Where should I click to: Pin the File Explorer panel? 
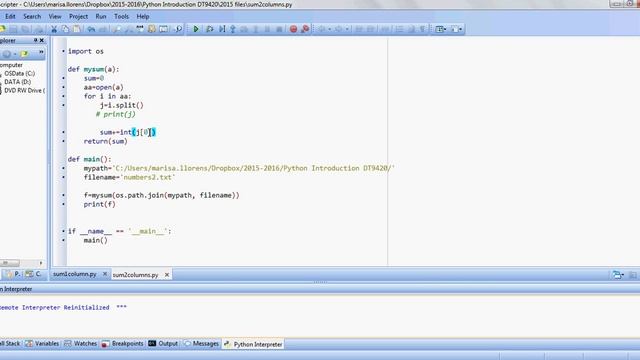36,40
